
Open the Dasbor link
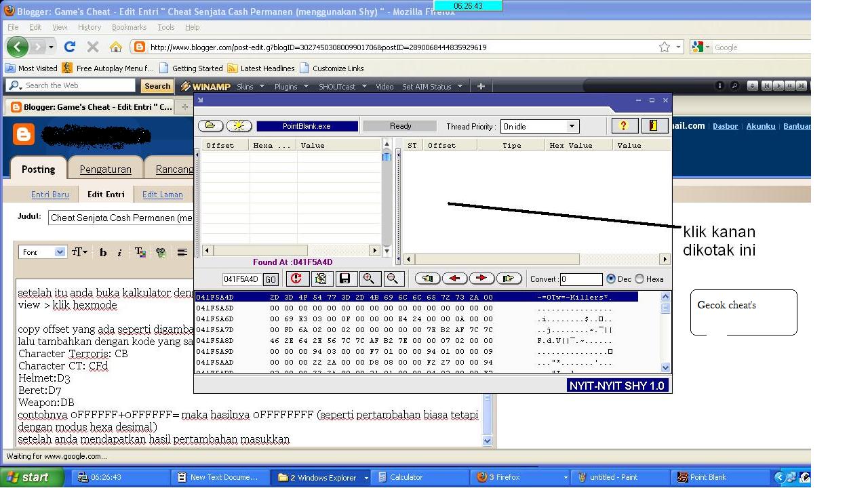[725, 126]
